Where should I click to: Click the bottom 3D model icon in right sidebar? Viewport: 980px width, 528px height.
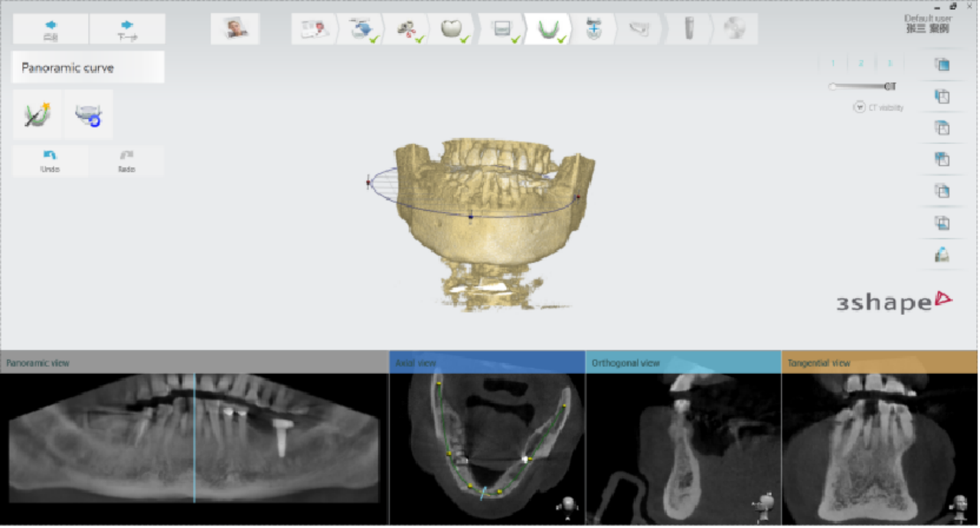pos(942,255)
